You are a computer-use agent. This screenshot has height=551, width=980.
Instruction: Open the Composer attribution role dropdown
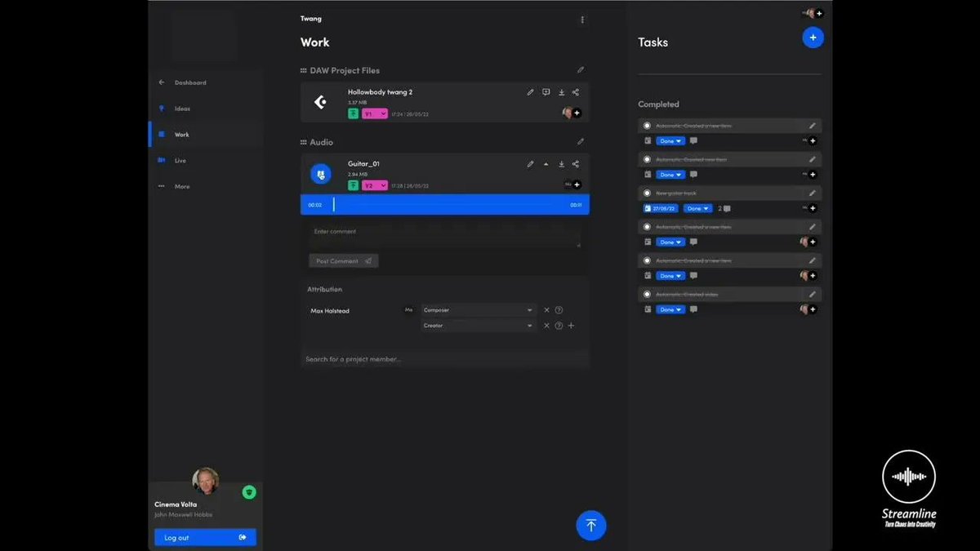[478, 309]
